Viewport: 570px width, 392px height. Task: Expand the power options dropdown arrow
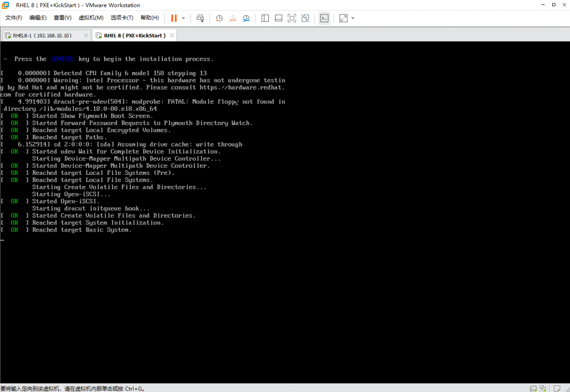[183, 18]
